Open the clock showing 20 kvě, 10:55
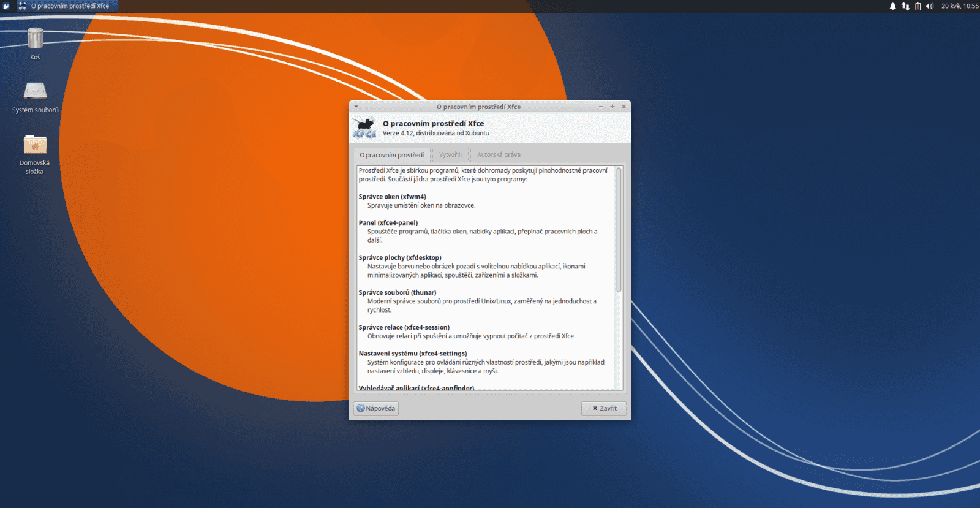Image resolution: width=980 pixels, height=508 pixels. pyautogui.click(x=960, y=6)
